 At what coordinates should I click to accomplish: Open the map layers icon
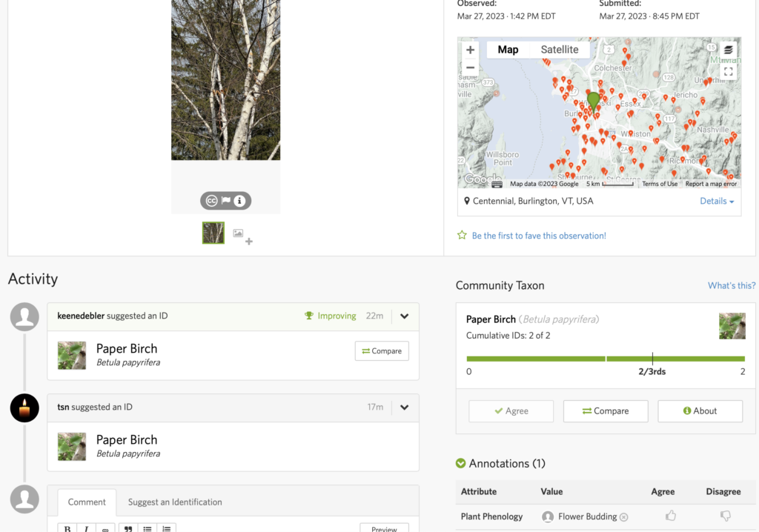point(729,50)
